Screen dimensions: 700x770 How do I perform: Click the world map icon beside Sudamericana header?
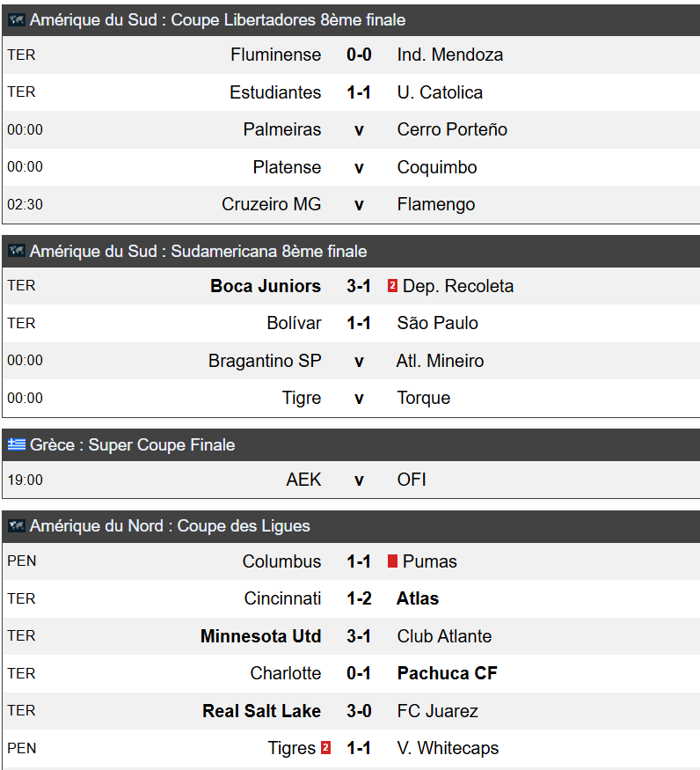[16, 251]
